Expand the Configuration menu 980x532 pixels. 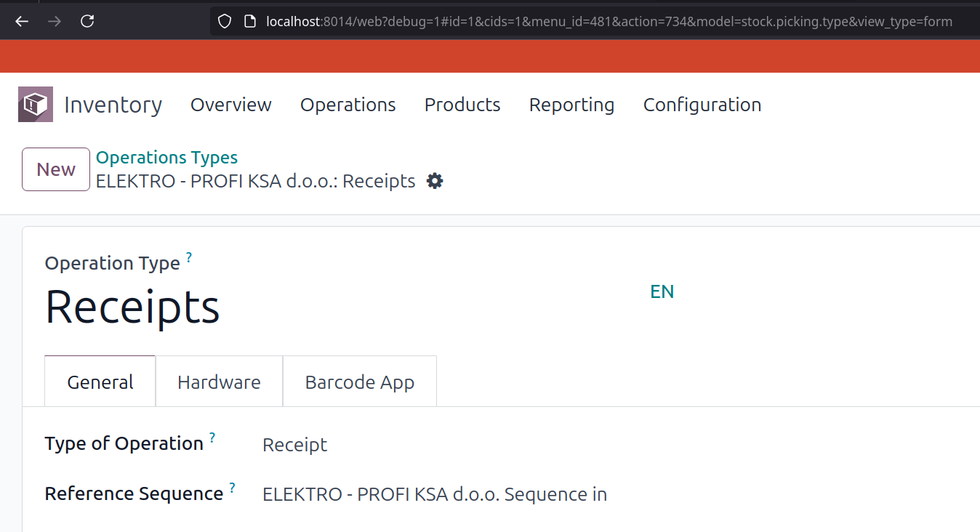pos(702,105)
